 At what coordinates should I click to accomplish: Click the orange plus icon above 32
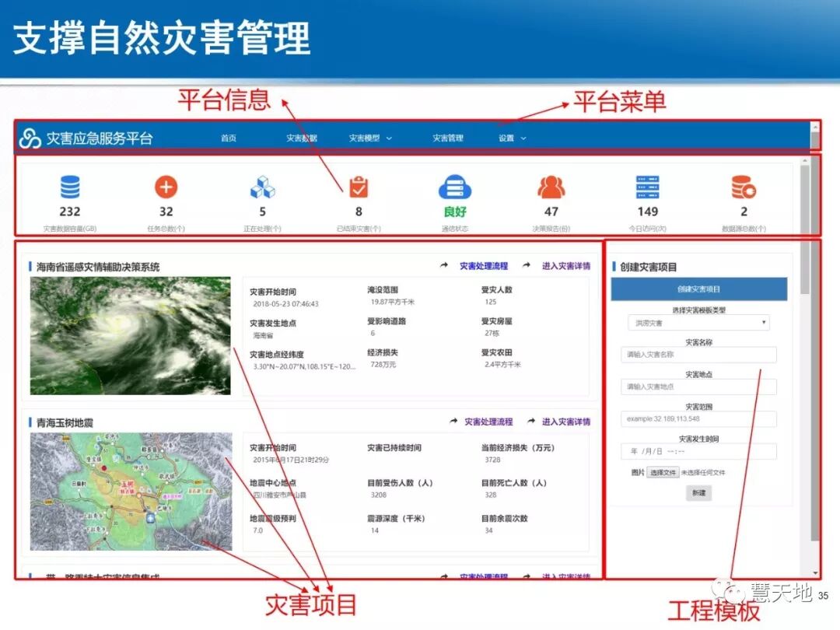click(x=166, y=187)
